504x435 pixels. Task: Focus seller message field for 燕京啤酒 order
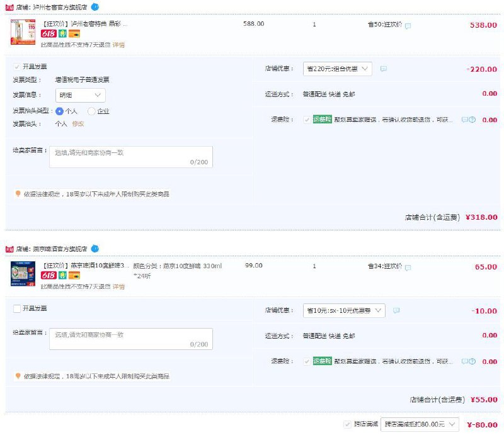[131, 339]
